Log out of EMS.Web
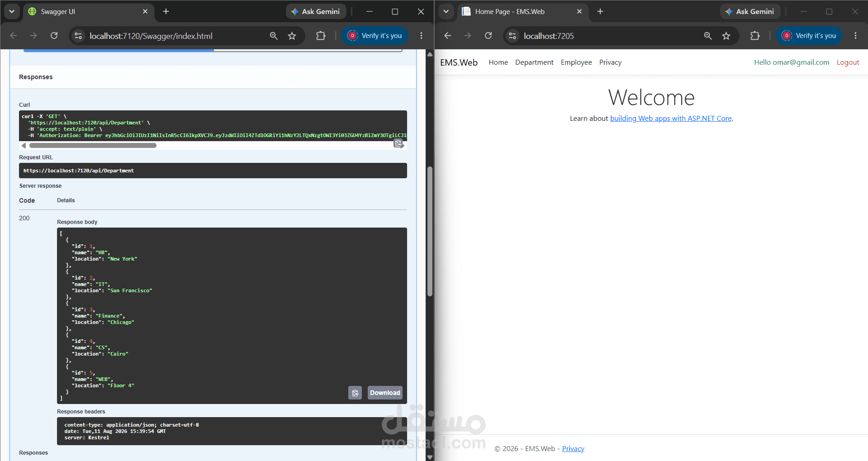868x461 pixels. (848, 62)
